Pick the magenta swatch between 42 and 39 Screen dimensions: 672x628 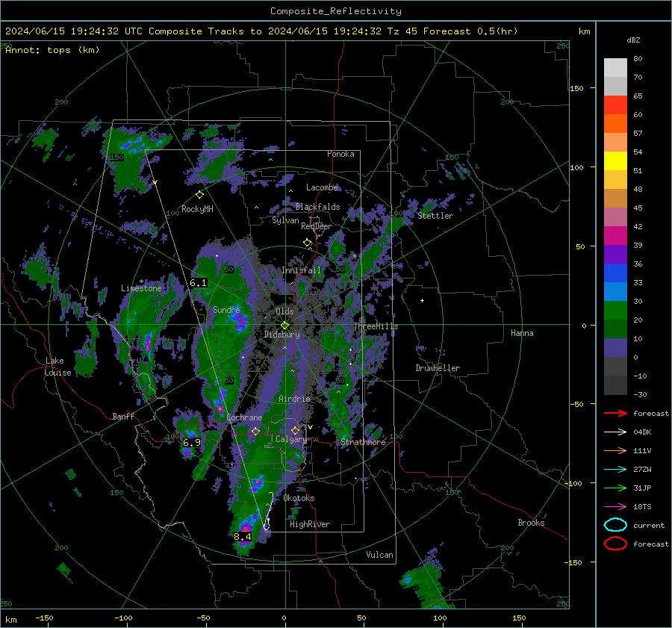coord(615,236)
